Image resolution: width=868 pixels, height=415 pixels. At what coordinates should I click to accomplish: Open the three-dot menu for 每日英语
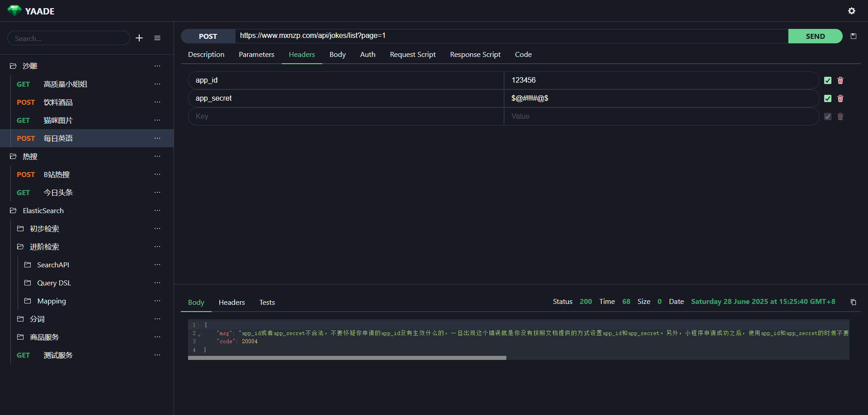pyautogui.click(x=157, y=138)
